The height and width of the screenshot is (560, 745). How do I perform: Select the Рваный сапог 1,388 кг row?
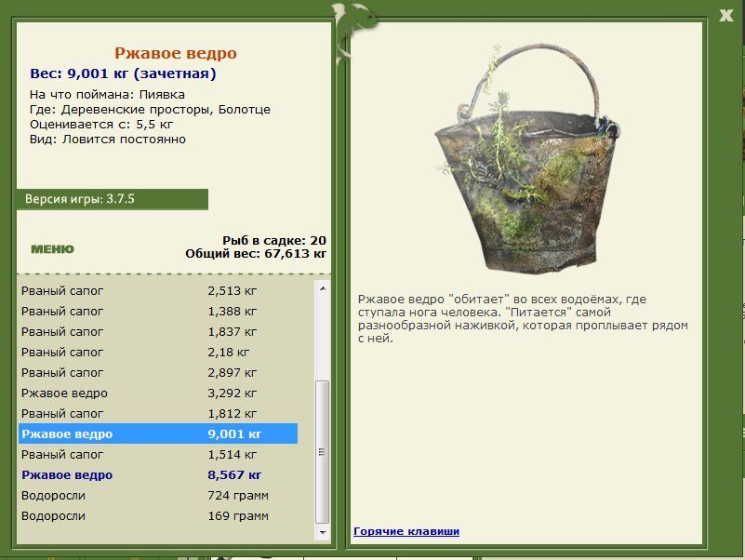(158, 311)
